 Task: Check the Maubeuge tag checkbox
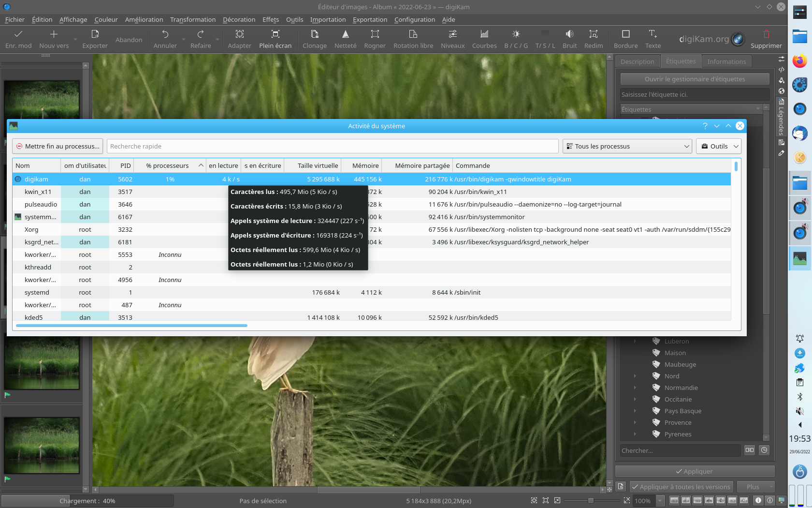[x=645, y=364]
